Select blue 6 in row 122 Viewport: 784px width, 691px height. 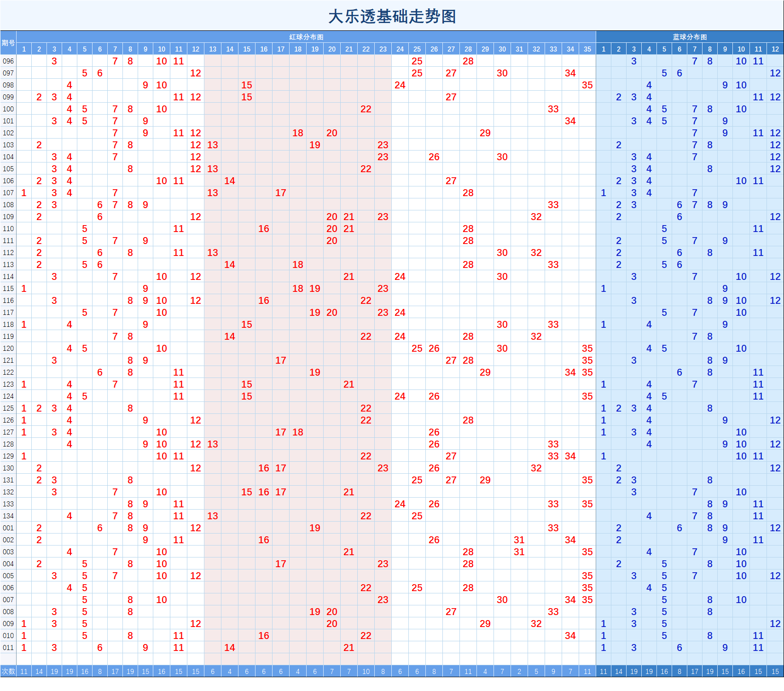(x=679, y=372)
